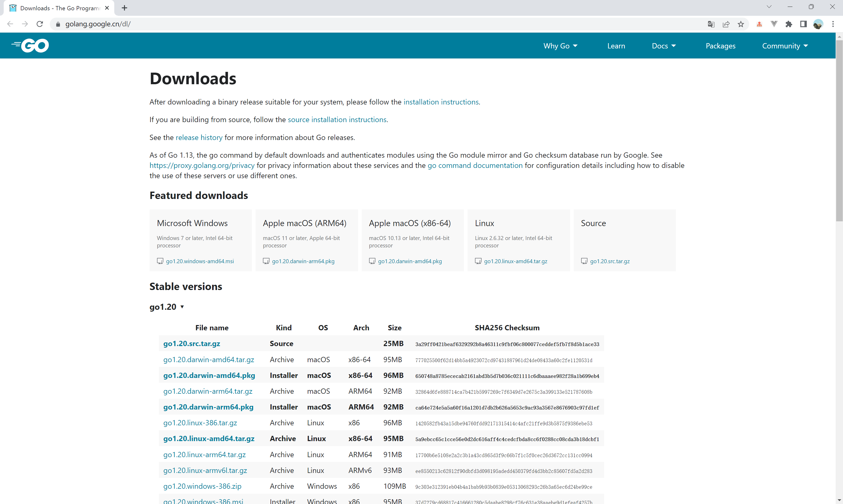The width and height of the screenshot is (843, 504).
Task: Toggle the browser side panel icon
Action: 803,24
